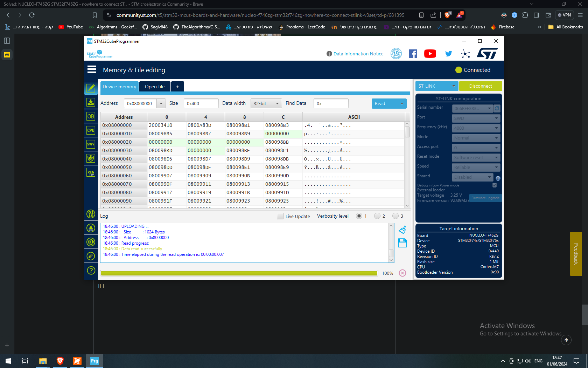Image resolution: width=588 pixels, height=368 pixels.
Task: Open the Option Bytes (OB) panel
Action: [91, 116]
